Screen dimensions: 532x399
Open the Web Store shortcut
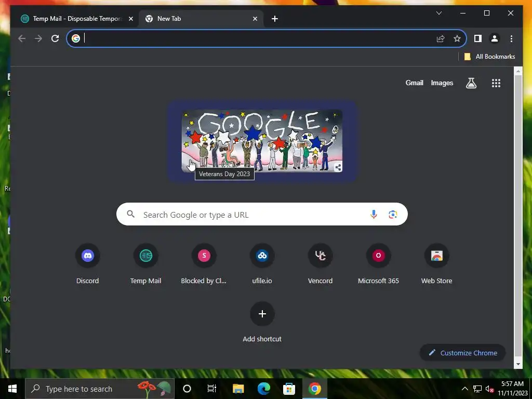click(x=436, y=263)
